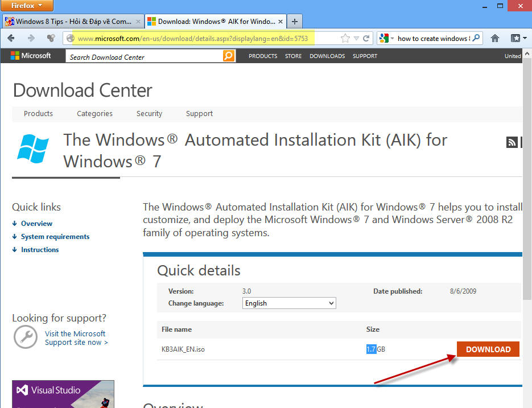Select the Categories tab
The width and height of the screenshot is (532, 408).
point(94,114)
